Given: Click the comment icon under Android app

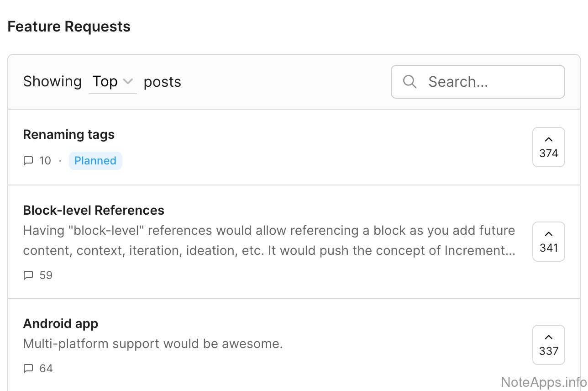Looking at the screenshot, I should (28, 369).
